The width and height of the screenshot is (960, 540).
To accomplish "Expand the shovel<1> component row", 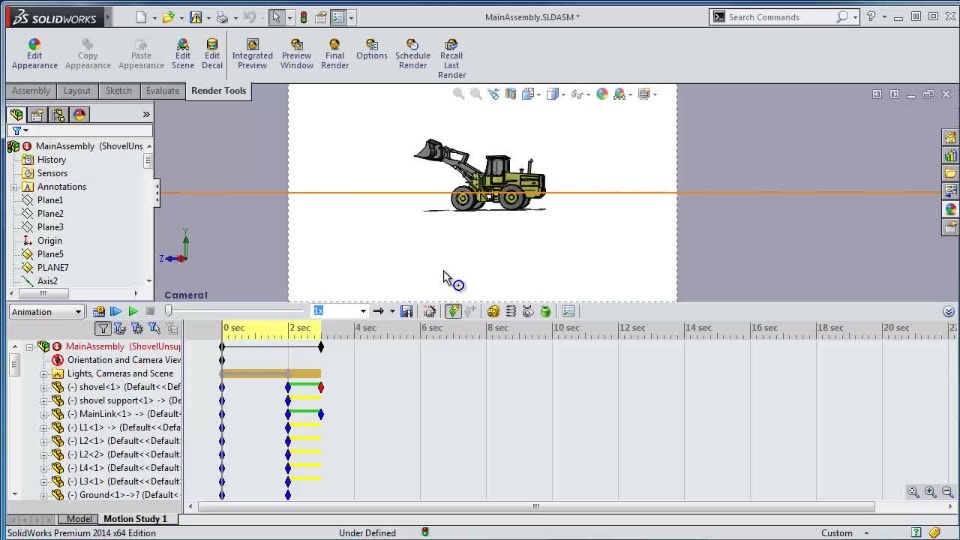I will tap(43, 388).
